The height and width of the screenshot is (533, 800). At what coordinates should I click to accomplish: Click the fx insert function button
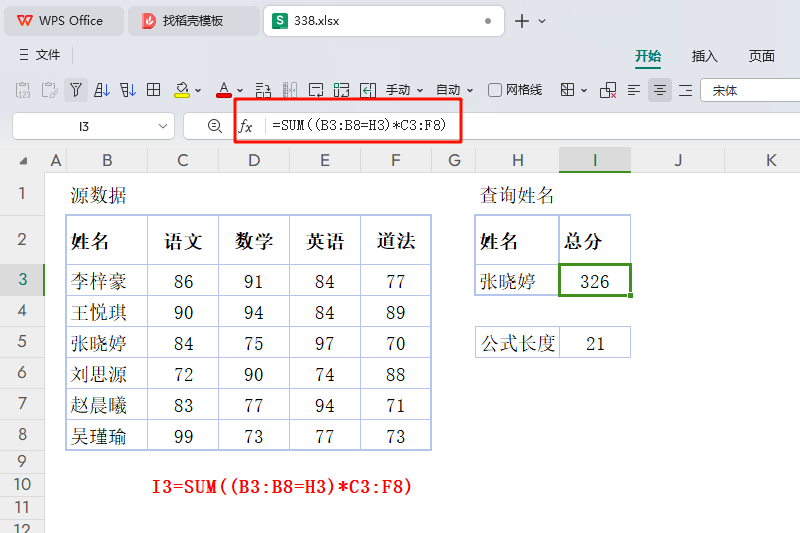pos(246,125)
